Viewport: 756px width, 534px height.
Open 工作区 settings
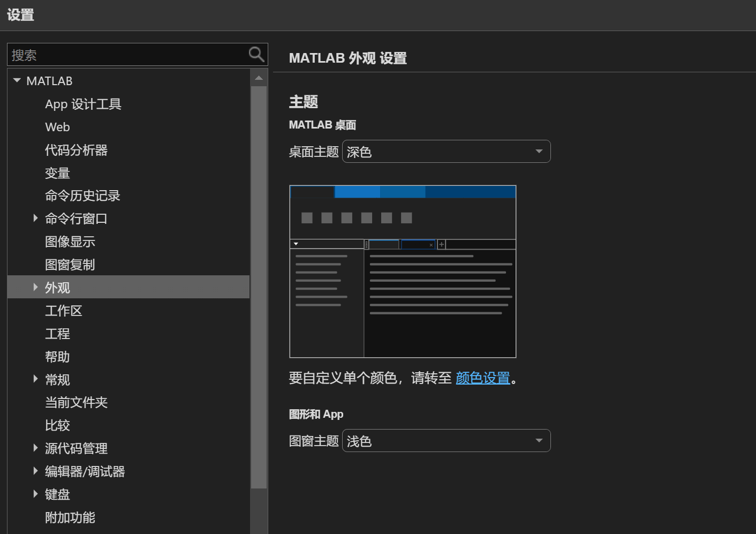click(x=64, y=311)
